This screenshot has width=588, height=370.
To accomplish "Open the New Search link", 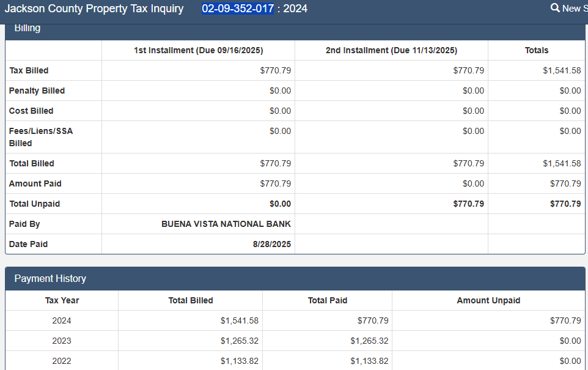I will click(573, 9).
